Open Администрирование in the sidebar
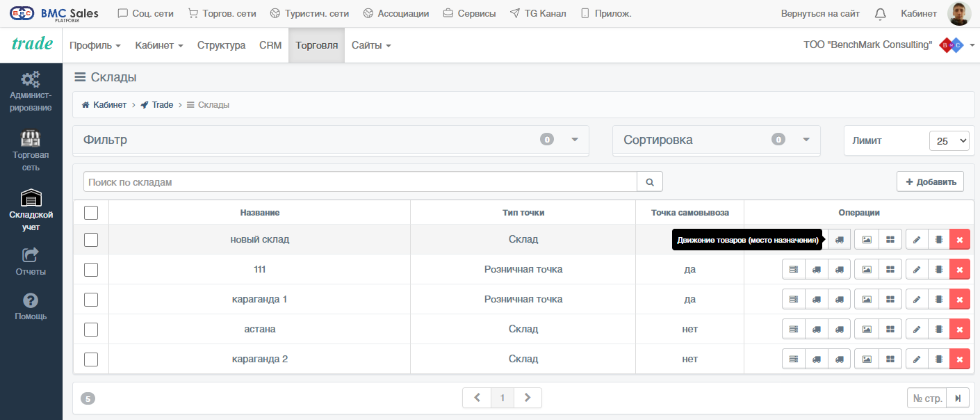Screen dimensions: 980x420 point(31,91)
